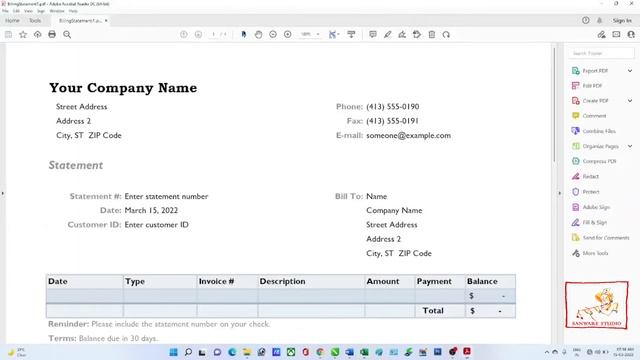This screenshot has width=640, height=360.
Task: Open Fill & Sign pen icon at top right
Action: (x=602, y=35)
